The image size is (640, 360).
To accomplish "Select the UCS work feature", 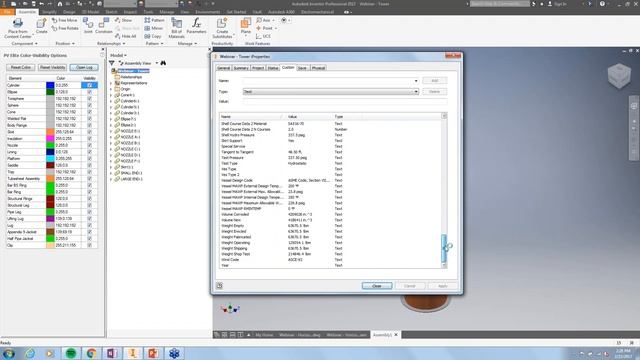I will [263, 36].
